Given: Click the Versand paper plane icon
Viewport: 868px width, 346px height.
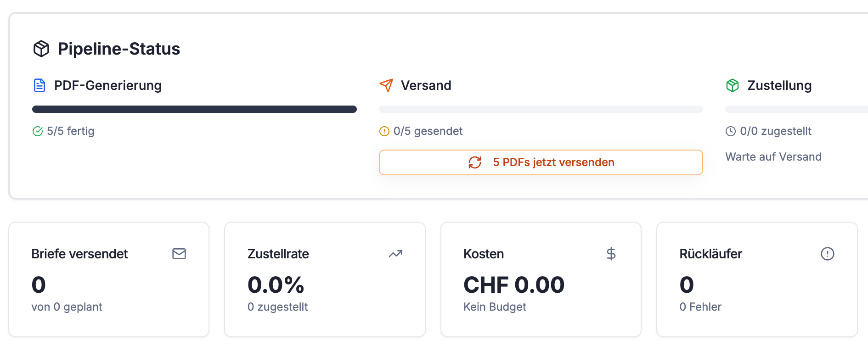Looking at the screenshot, I should click(386, 85).
